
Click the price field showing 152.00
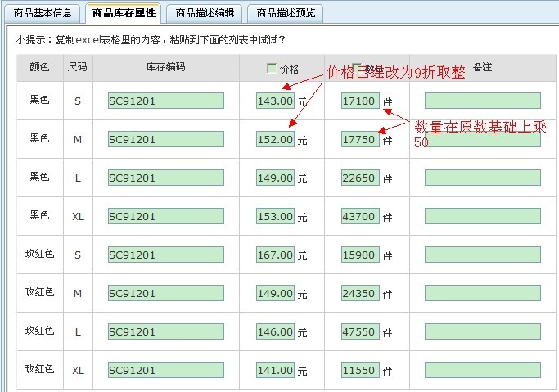click(x=275, y=139)
